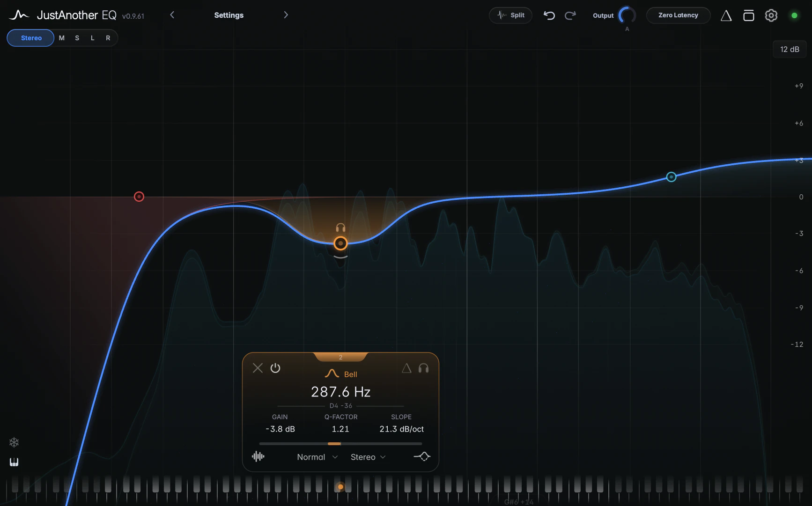Image resolution: width=812 pixels, height=506 pixels.
Task: Click the undo arrow icon
Action: (549, 15)
